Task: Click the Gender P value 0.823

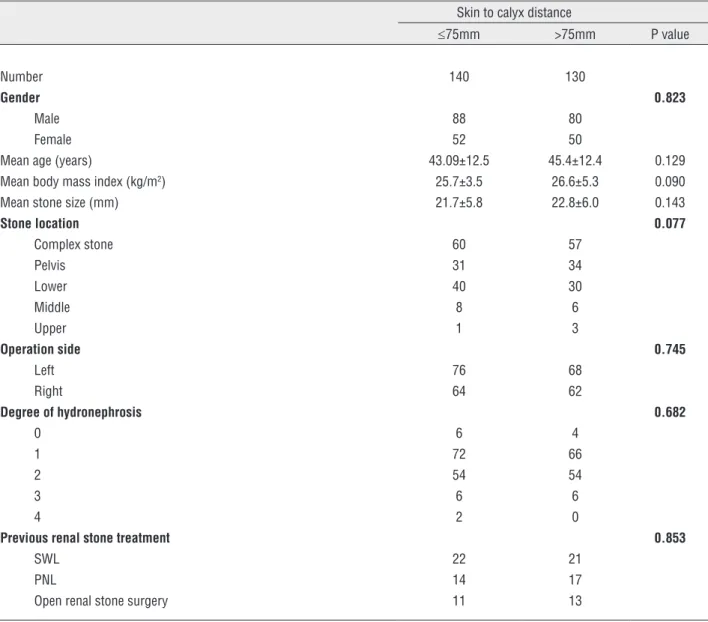Action: (x=670, y=97)
